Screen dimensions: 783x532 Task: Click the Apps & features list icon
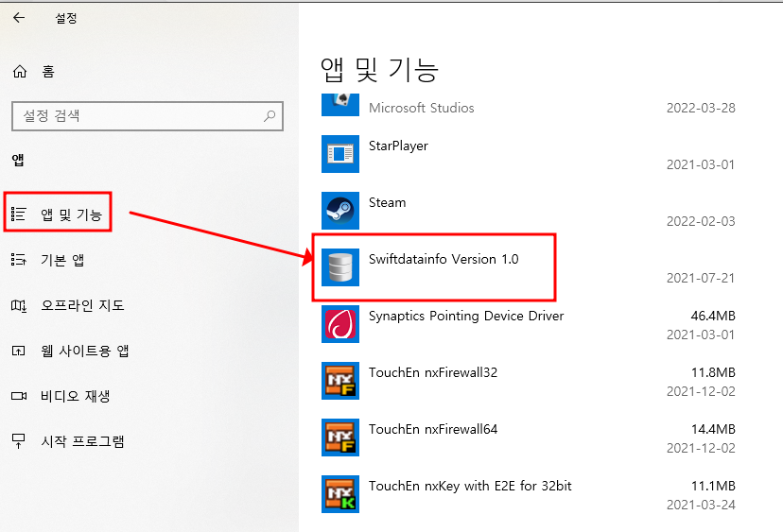[x=19, y=215]
